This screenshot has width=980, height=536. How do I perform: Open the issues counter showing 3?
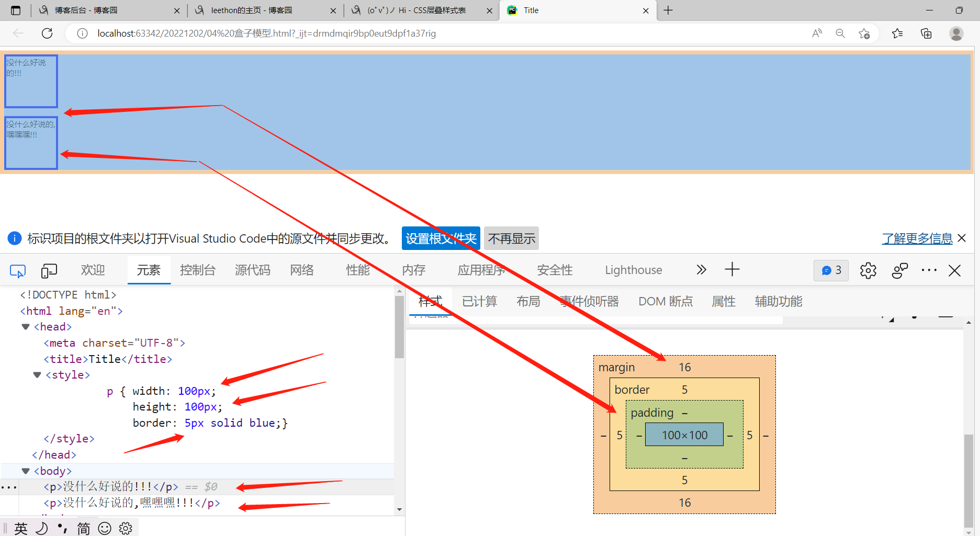pos(831,270)
